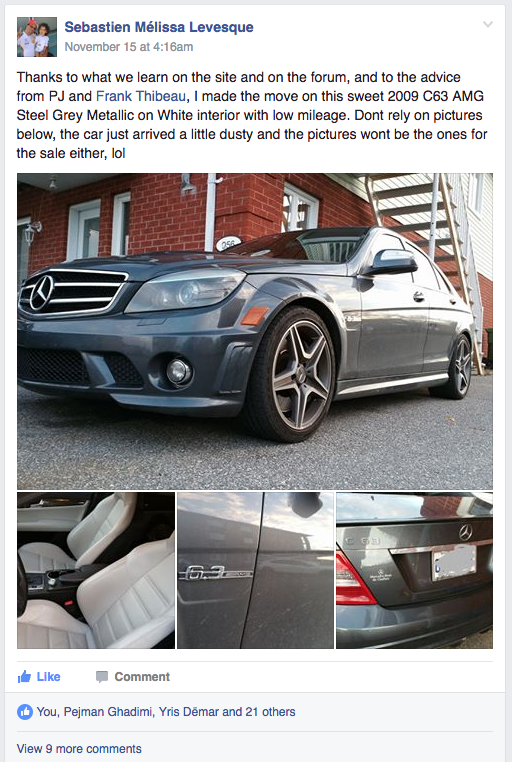
Task: Expand the post options chevron
Action: [x=488, y=24]
